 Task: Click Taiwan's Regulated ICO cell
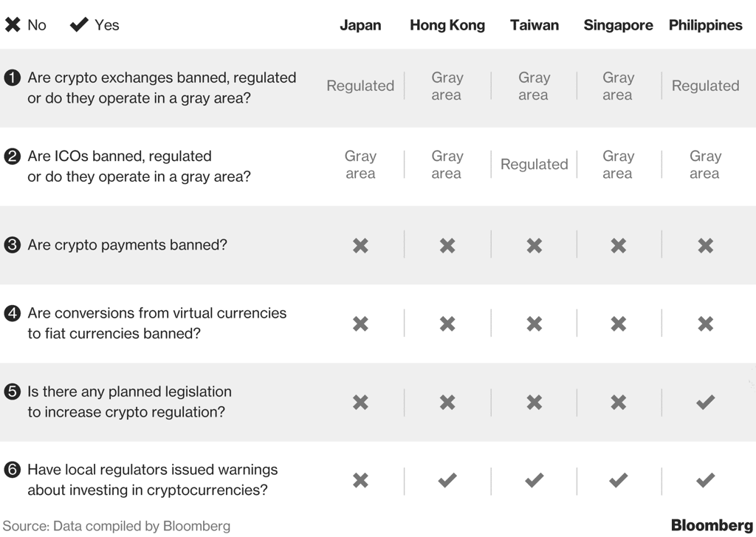coord(535,165)
